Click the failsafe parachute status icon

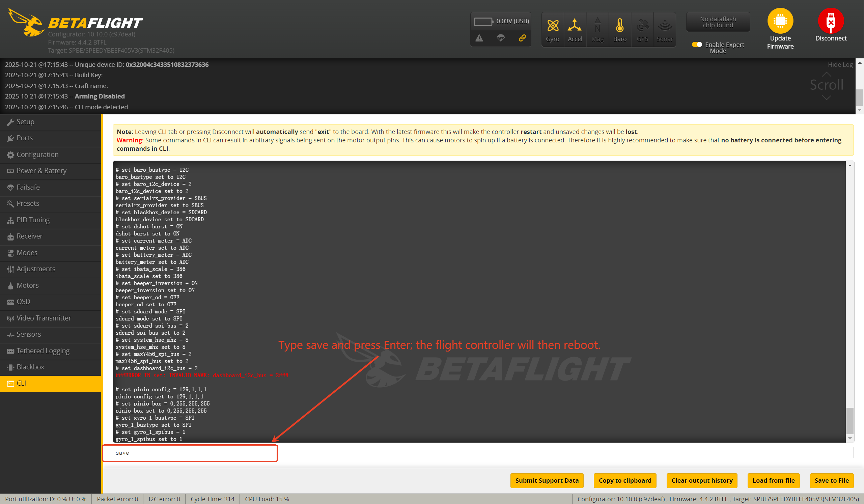click(x=501, y=38)
